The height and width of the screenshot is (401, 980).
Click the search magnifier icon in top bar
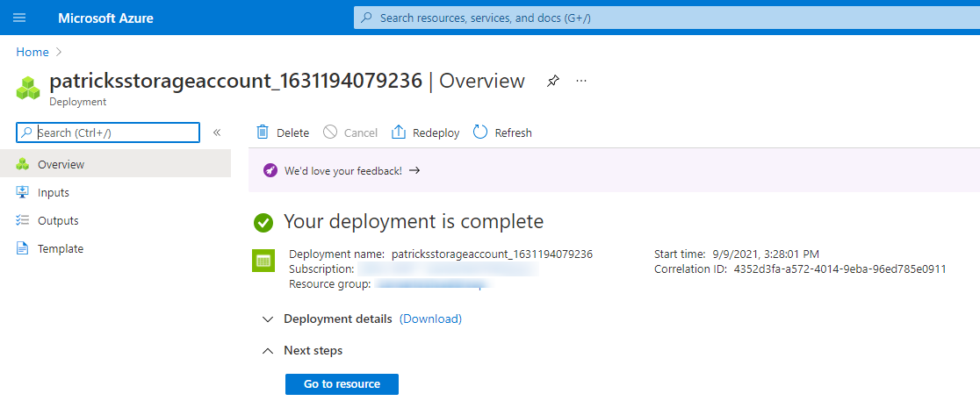tap(367, 18)
